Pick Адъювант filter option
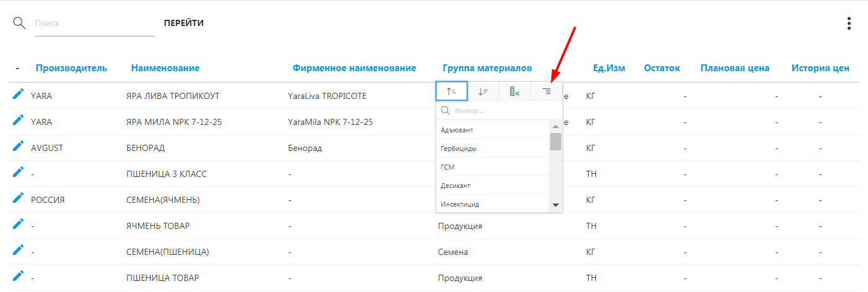The image size is (868, 292). (x=457, y=130)
